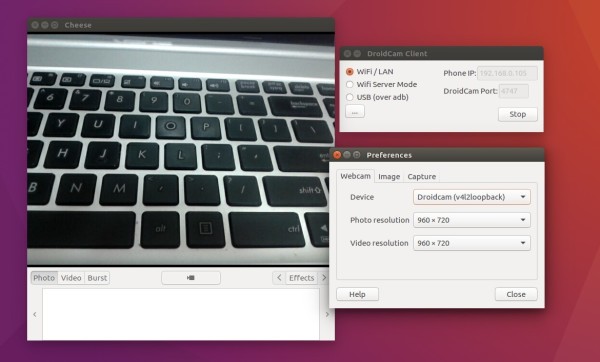Close the Preferences window with the red button
This screenshot has width=600, height=362.
pos(337,155)
